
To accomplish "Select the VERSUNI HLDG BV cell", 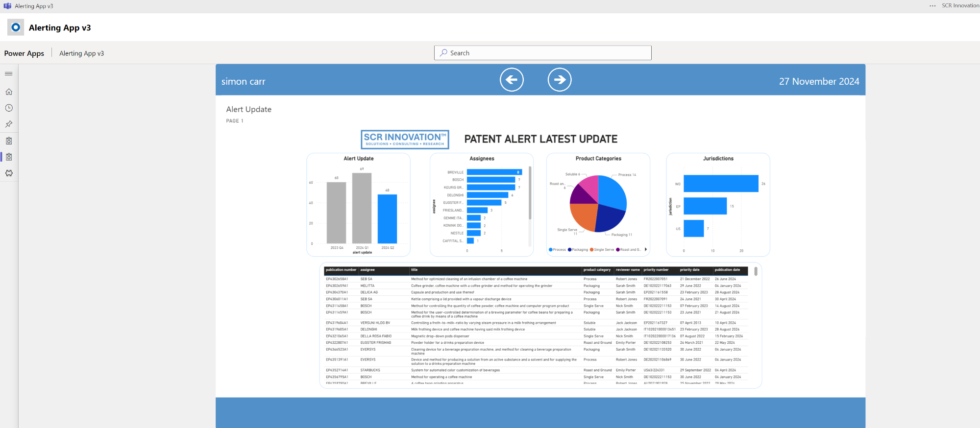I will click(x=375, y=323).
